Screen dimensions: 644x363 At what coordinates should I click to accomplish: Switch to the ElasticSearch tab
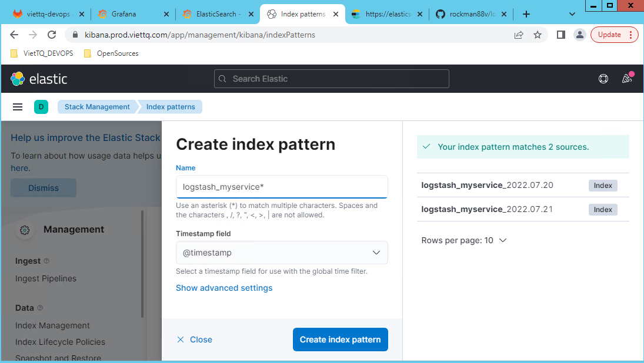point(216,14)
